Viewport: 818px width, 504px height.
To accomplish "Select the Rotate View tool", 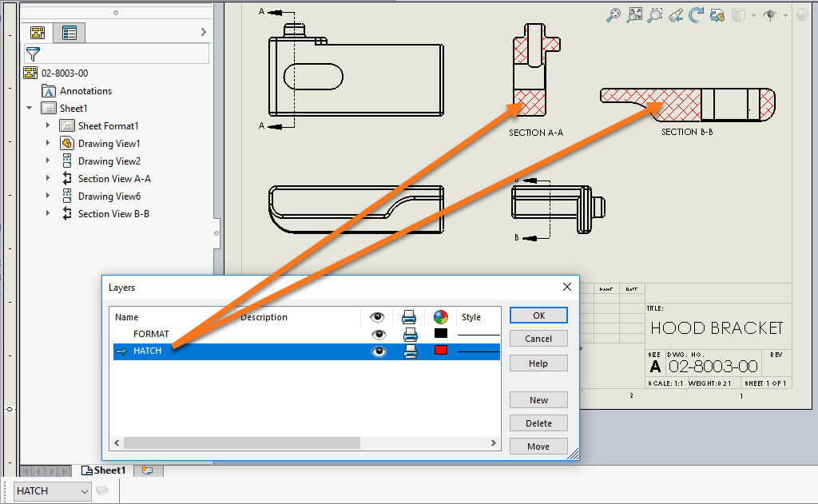I will pos(697,14).
